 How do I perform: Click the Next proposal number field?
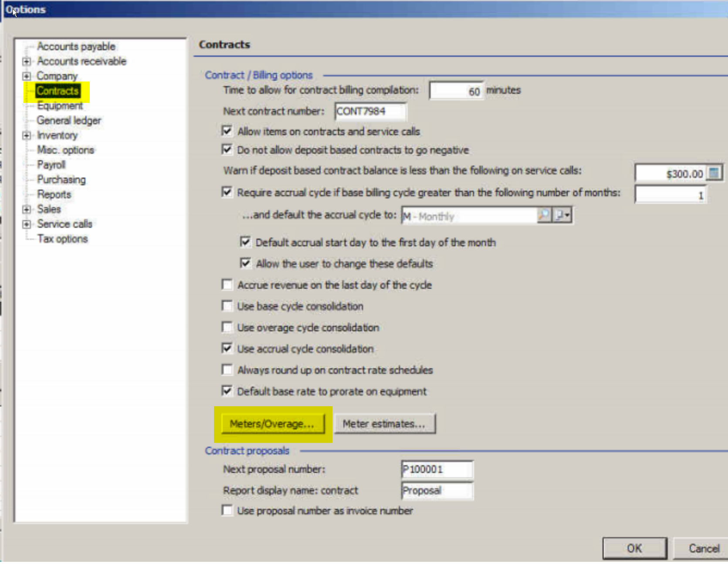437,469
